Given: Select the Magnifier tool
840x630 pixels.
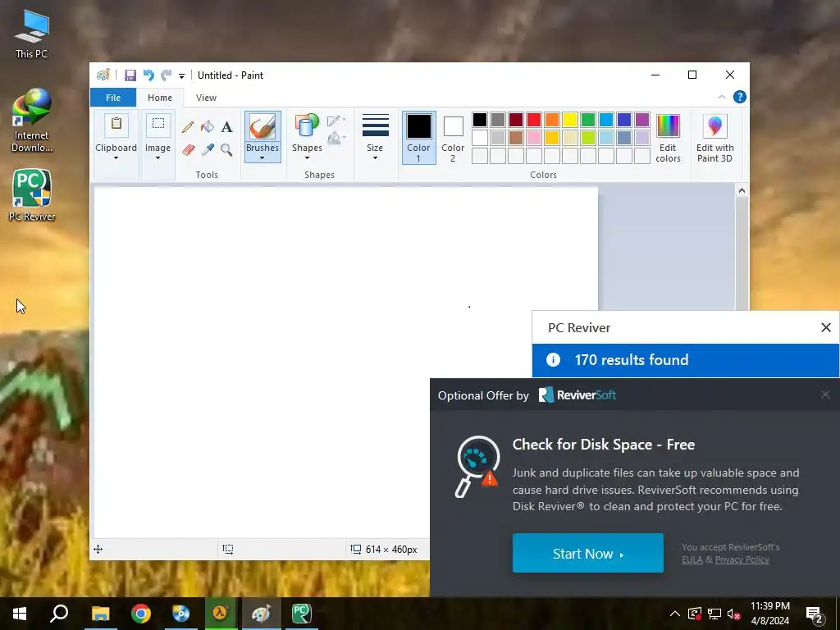Looking at the screenshot, I should tap(226, 149).
